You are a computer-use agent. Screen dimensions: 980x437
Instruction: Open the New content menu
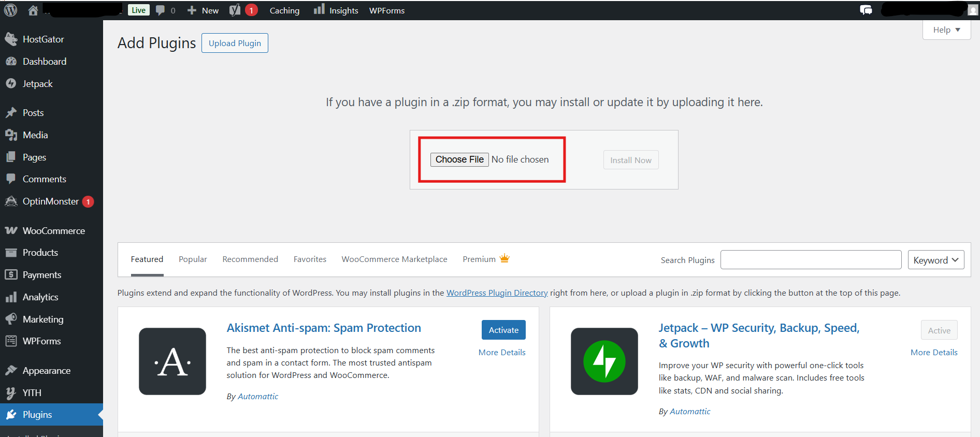[x=204, y=10]
